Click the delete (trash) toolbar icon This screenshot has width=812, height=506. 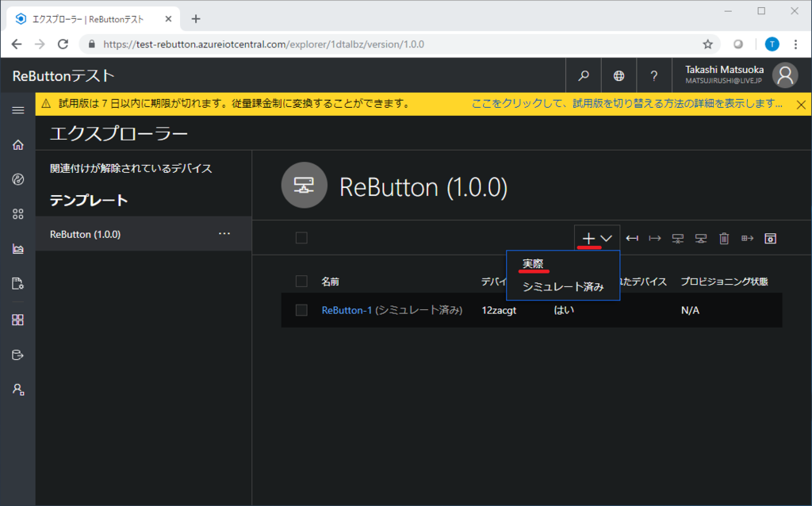click(x=724, y=238)
